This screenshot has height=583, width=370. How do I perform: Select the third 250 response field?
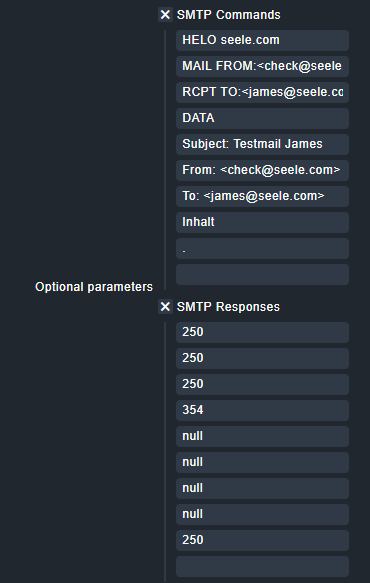(262, 384)
